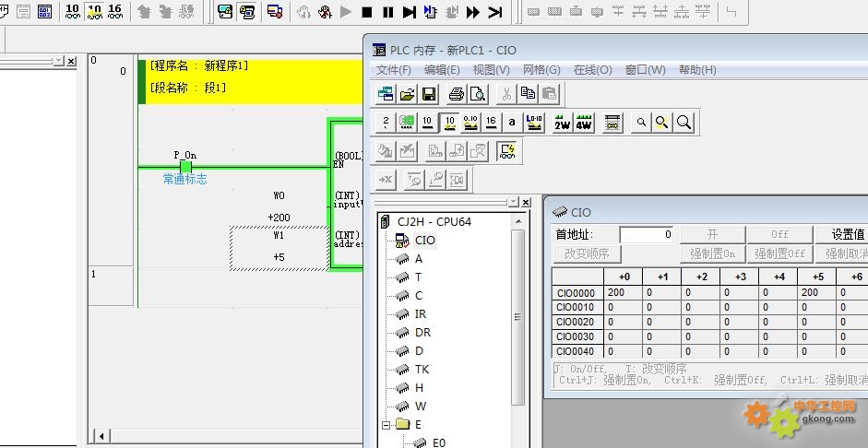Copy selected memory cells
This screenshot has height=448, width=868.
tap(529, 95)
